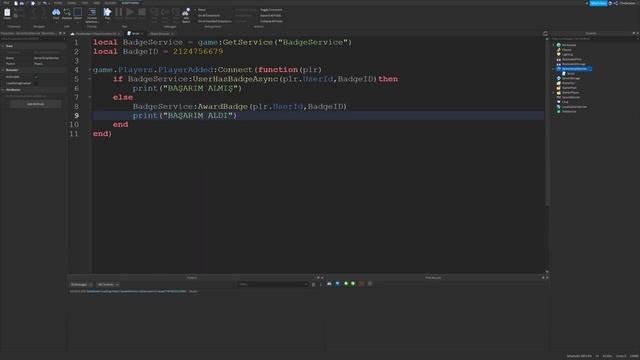
Task: Click the Select tool icon
Action: pyautogui.click(x=78, y=12)
